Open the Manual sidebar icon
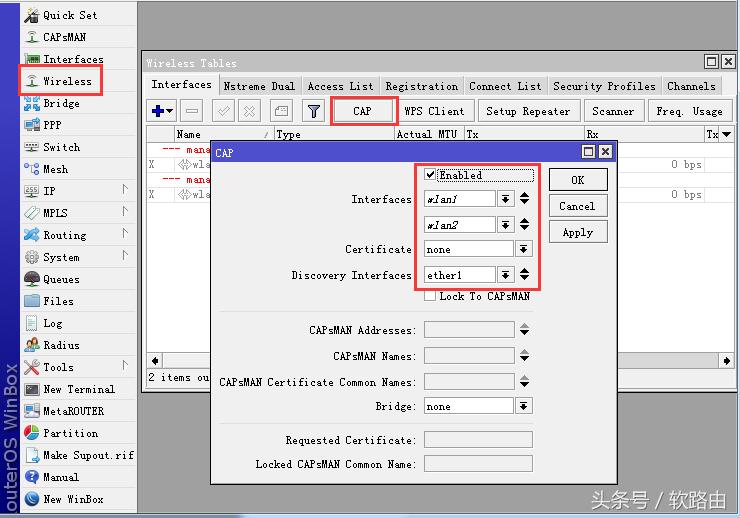The width and height of the screenshot is (740, 518). [x=32, y=477]
